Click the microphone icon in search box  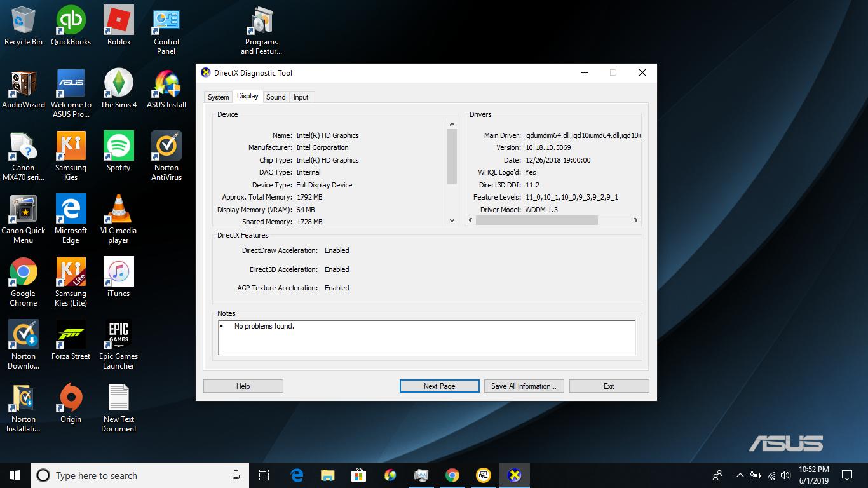236,475
